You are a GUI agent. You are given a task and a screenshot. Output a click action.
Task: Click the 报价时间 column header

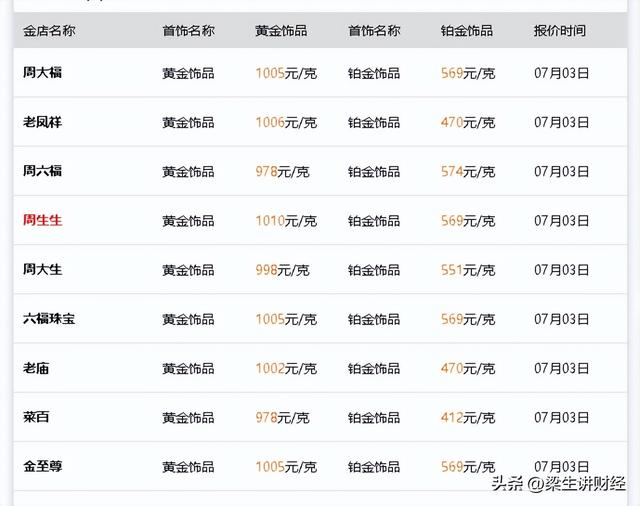click(x=560, y=31)
